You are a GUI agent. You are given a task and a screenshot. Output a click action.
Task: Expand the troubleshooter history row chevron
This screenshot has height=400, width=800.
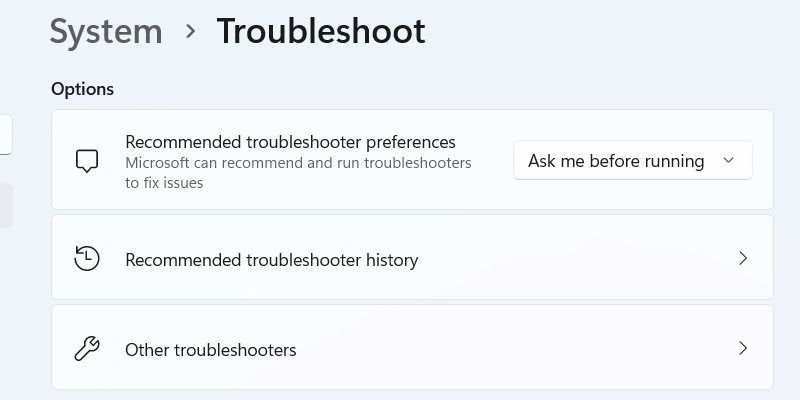click(x=743, y=259)
